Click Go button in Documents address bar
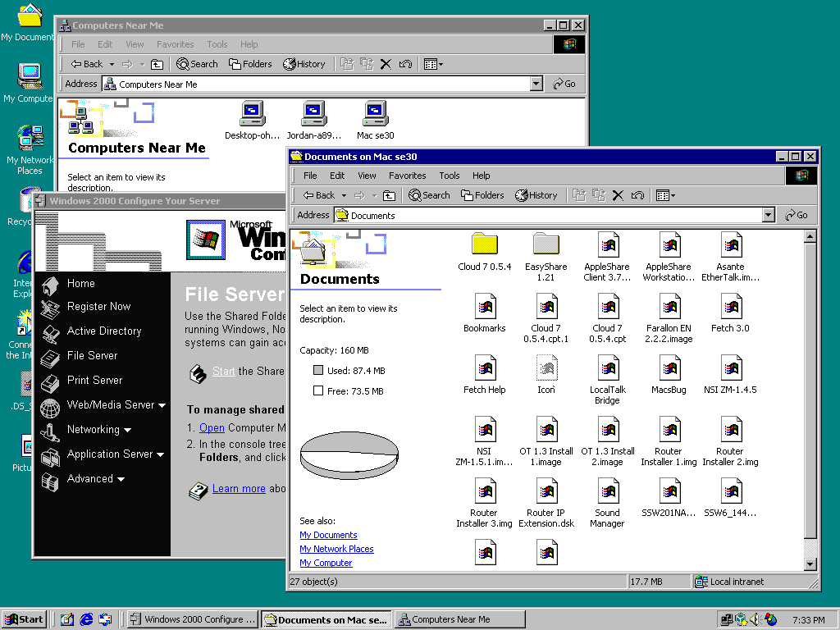Viewport: 840px width, 630px height. [797, 216]
